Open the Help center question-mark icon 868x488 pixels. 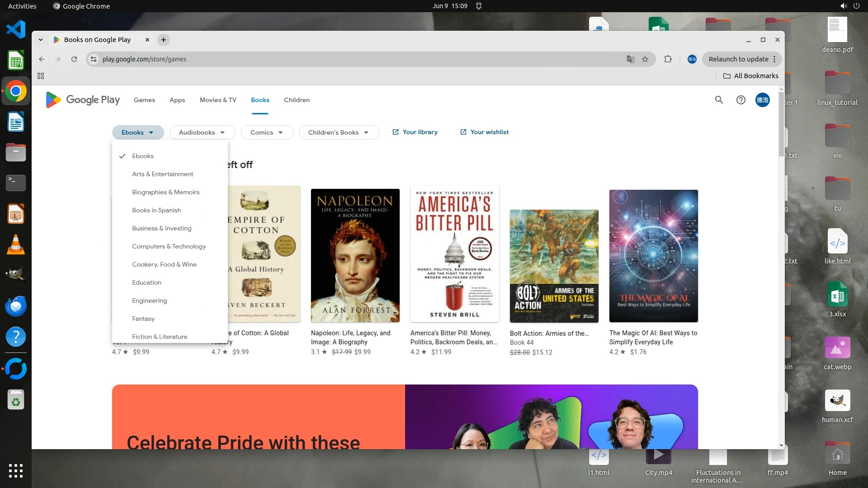pyautogui.click(x=741, y=100)
